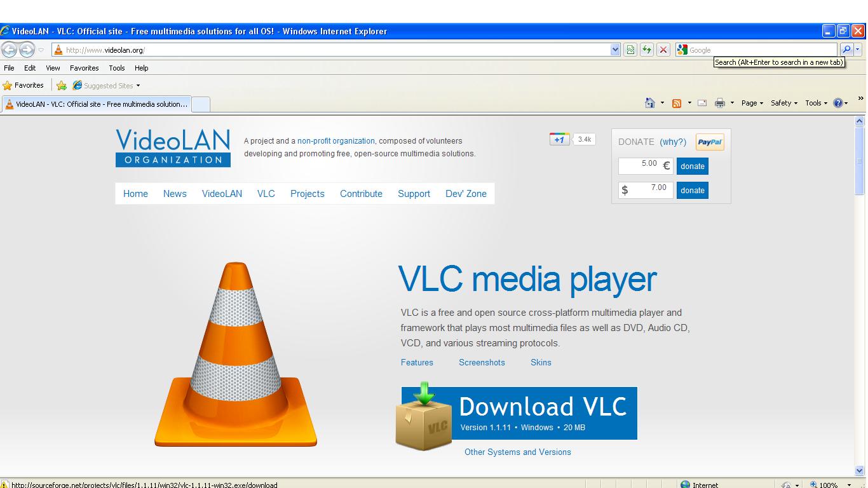Expand the Feeds dropdown arrow
The width and height of the screenshot is (868, 488).
click(689, 103)
